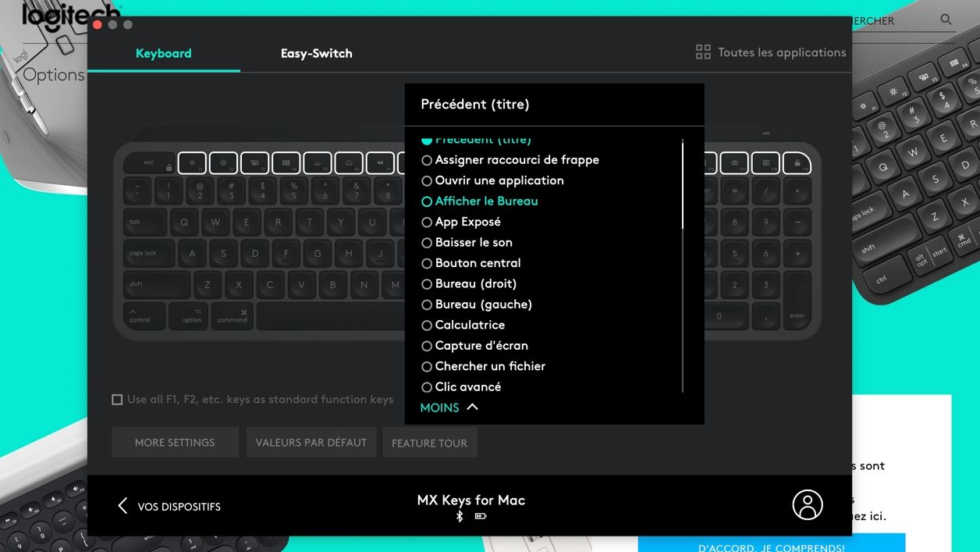This screenshot has height=552, width=980.
Task: Click VALEURS PAR DÉFAUT button
Action: 311,442
